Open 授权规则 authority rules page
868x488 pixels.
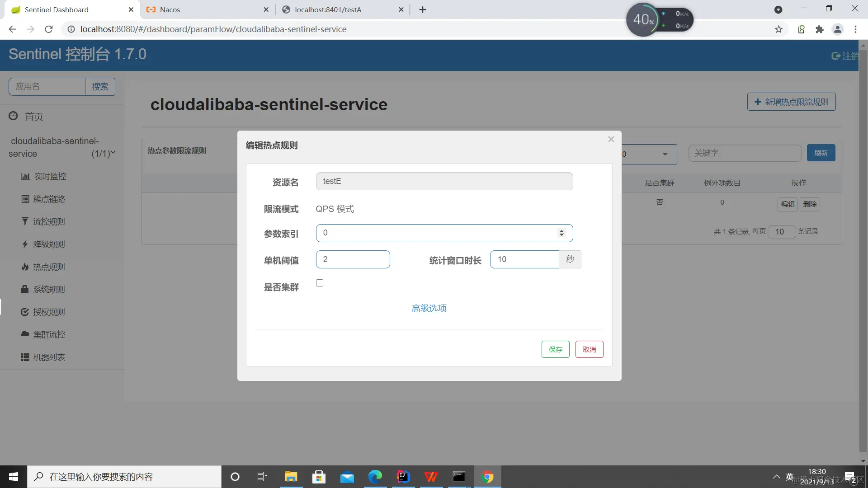(x=49, y=312)
